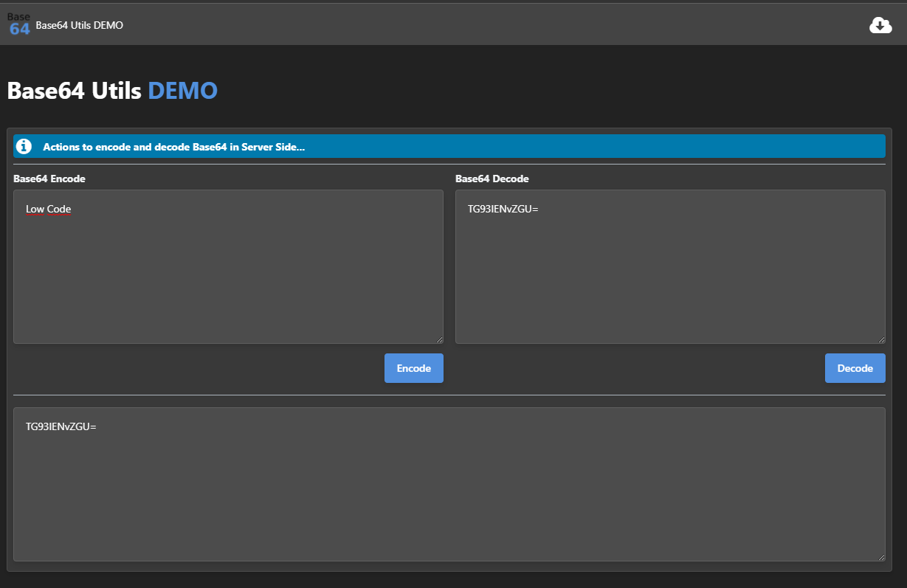Screen dimensions: 907x588
Task: Click the Base64 logo icon
Action: pos(19,25)
